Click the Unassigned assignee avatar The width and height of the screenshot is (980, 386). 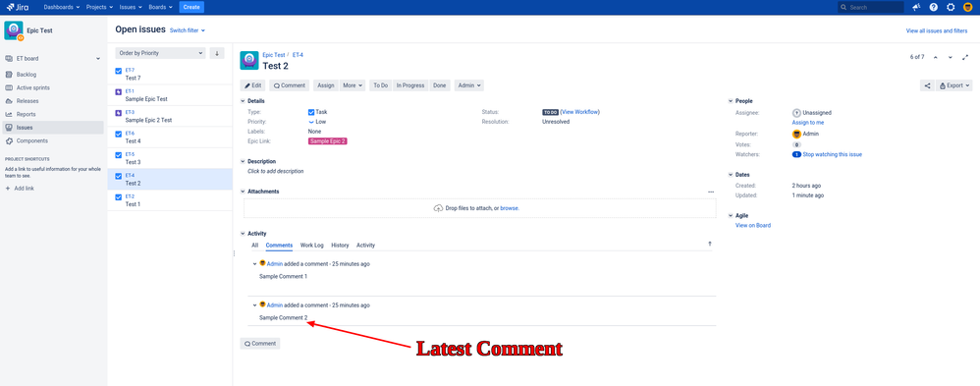[796, 113]
